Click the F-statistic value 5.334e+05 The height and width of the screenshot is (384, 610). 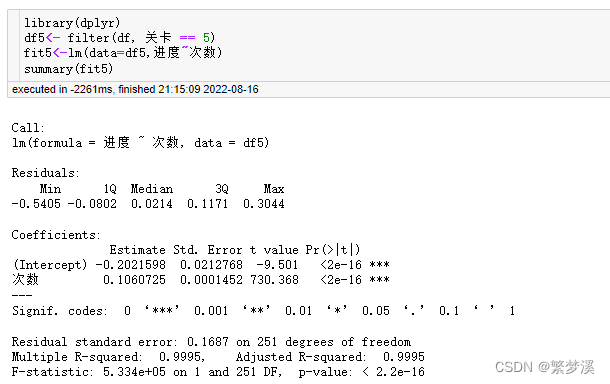click(x=134, y=372)
